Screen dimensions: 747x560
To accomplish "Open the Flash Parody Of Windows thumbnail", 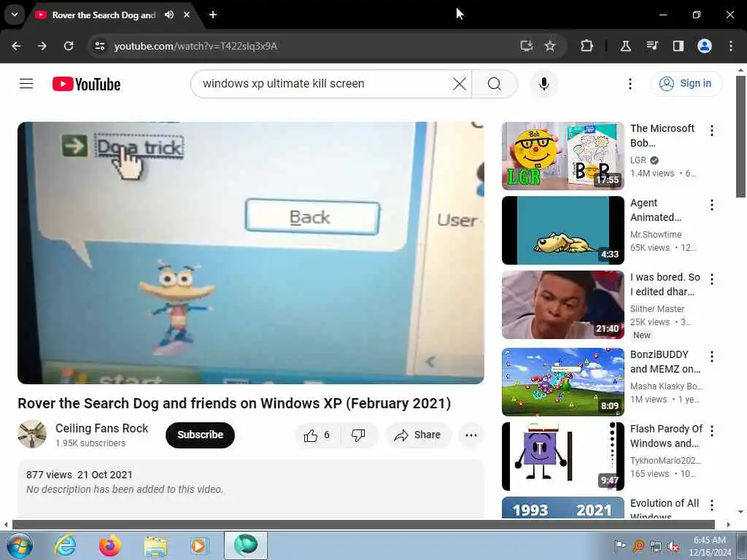I will 562,456.
